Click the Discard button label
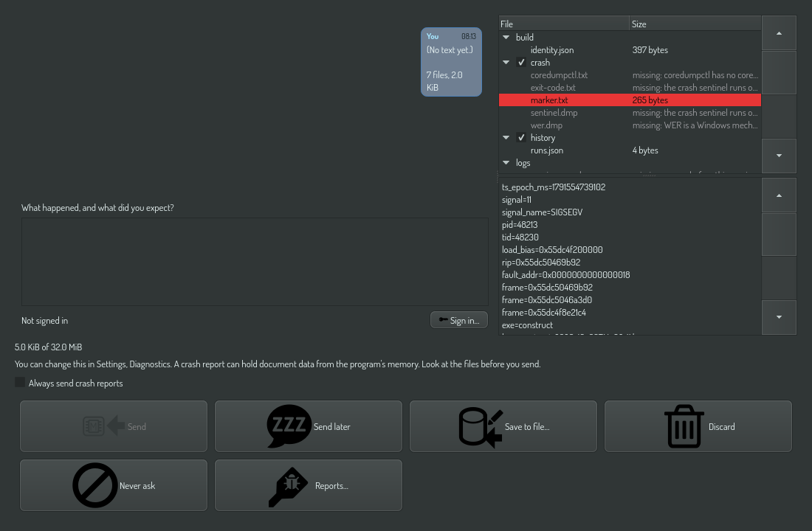Image resolution: width=812 pixels, height=531 pixels. click(x=721, y=426)
